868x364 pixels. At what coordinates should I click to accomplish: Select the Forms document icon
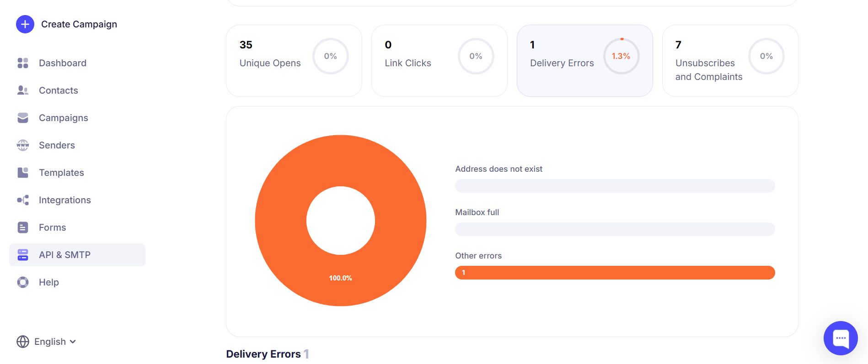23,227
